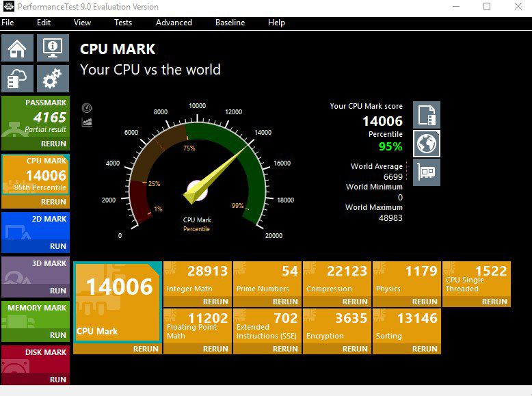This screenshot has width=532, height=396.
Task: Select the Extended Instructions 702 tile
Action: pos(267,326)
